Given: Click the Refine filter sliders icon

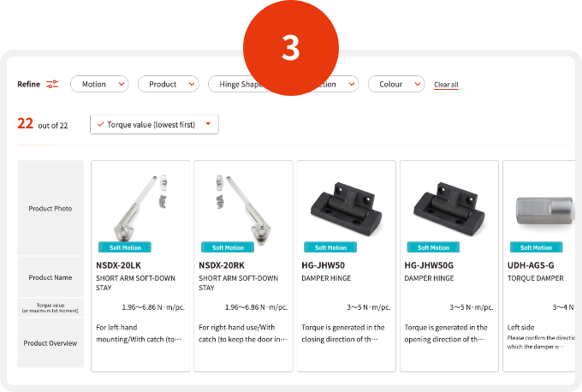Looking at the screenshot, I should (x=52, y=84).
